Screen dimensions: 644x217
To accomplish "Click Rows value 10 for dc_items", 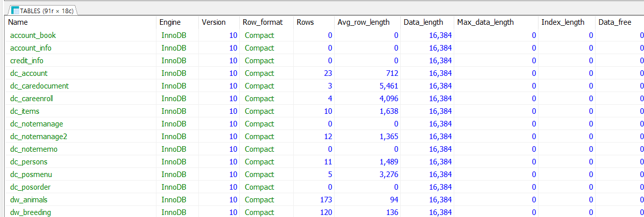I will click(x=328, y=111).
